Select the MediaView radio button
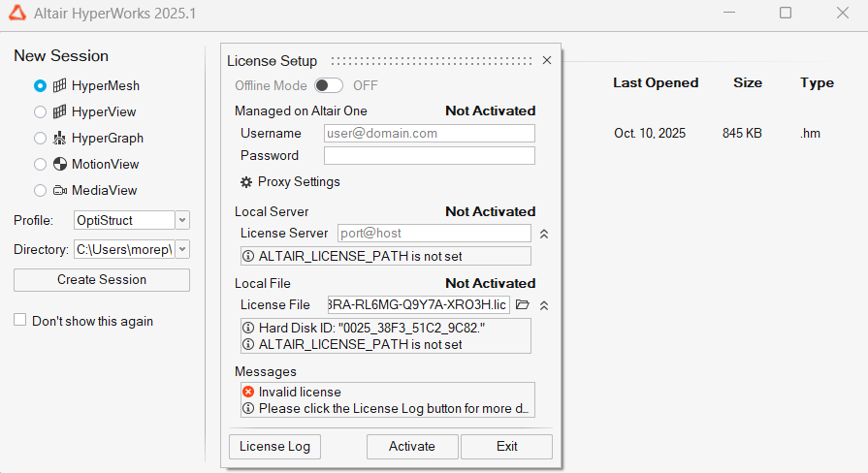 [x=40, y=190]
